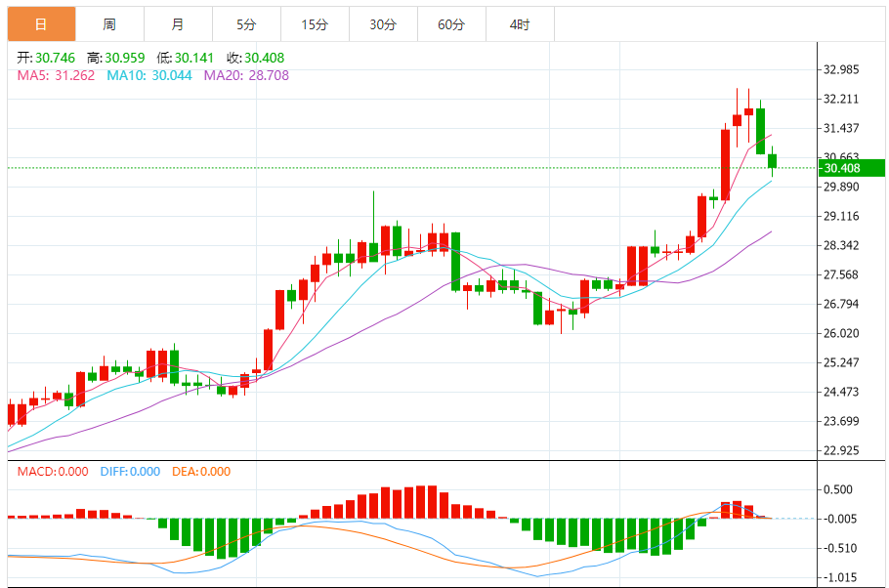The width and height of the screenshot is (889, 588).
Task: Click the -0.510 MACD axis label
Action: coord(839,548)
